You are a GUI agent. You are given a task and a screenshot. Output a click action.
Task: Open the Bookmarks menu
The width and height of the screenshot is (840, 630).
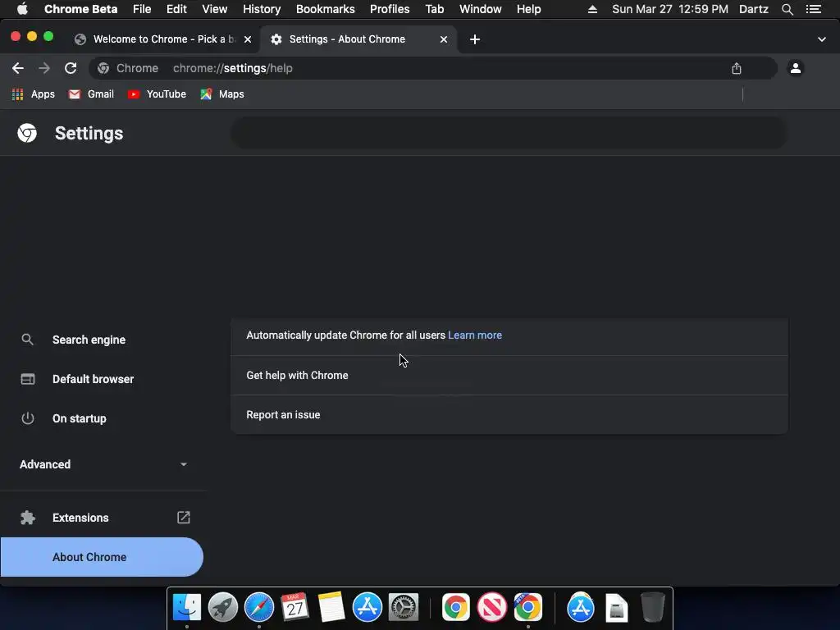point(325,9)
